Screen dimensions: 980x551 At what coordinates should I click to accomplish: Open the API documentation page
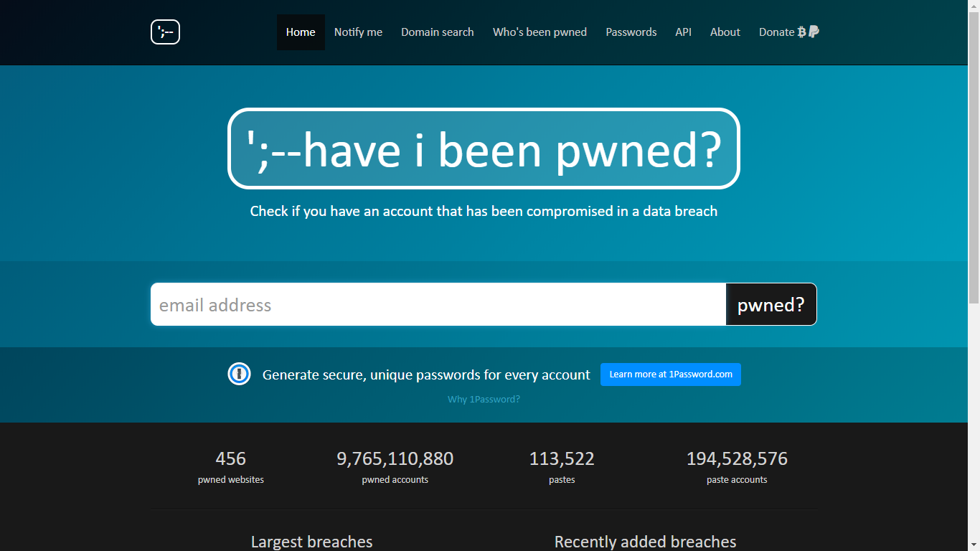click(683, 32)
